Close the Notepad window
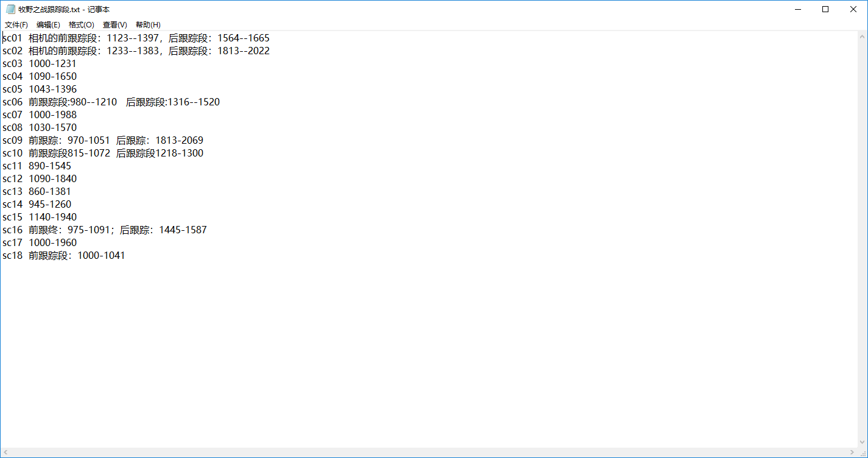 point(853,9)
